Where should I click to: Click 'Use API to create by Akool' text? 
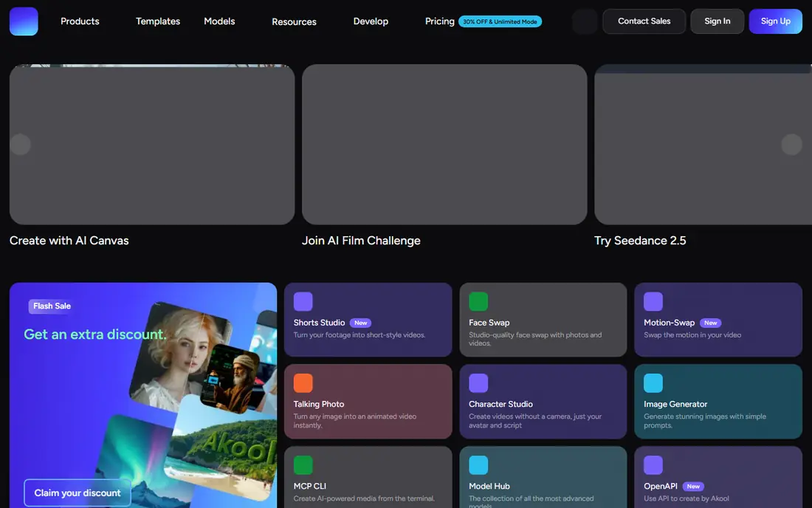pyautogui.click(x=687, y=498)
